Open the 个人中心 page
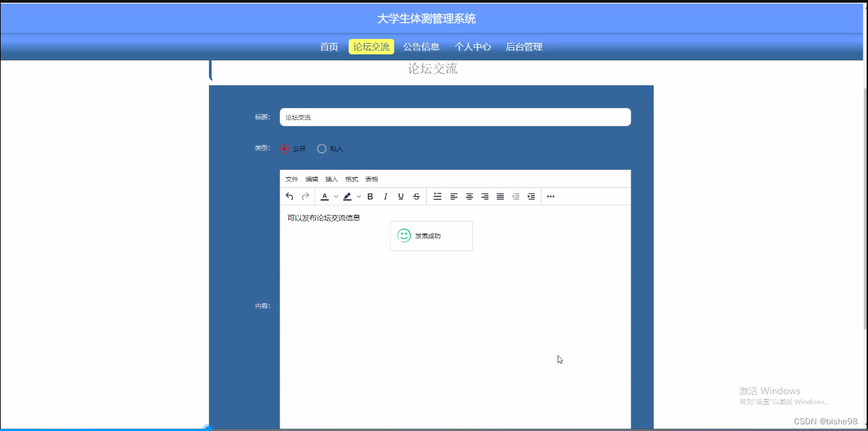Viewport: 868px width, 431px height. click(x=472, y=46)
